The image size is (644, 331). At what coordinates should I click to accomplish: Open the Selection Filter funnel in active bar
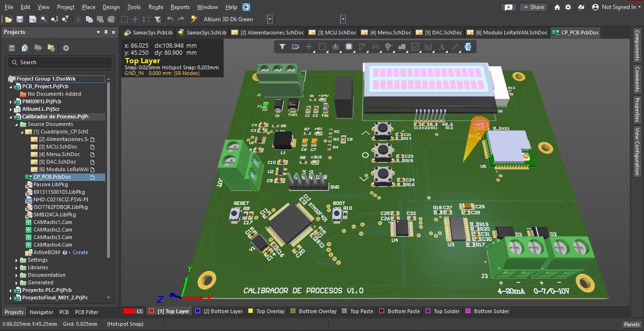point(282,47)
